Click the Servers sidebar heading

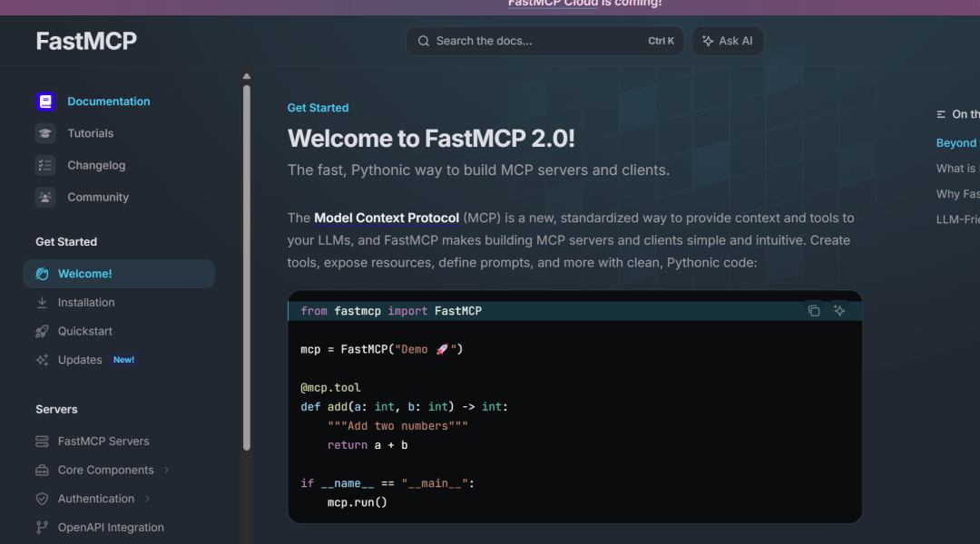(x=56, y=409)
